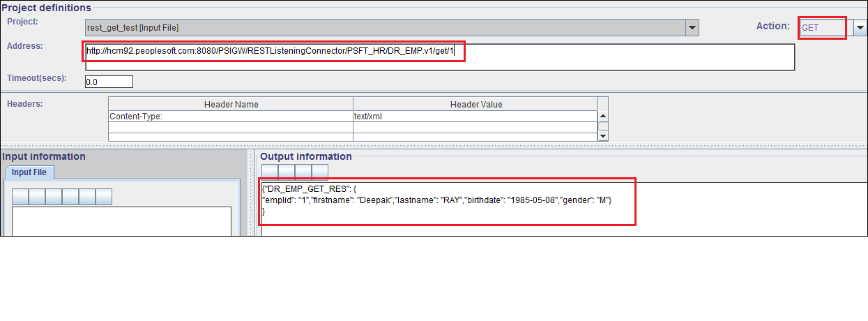Click the output line containing "firstname": "Deepak"
This screenshot has height=321, width=868.
click(436, 200)
